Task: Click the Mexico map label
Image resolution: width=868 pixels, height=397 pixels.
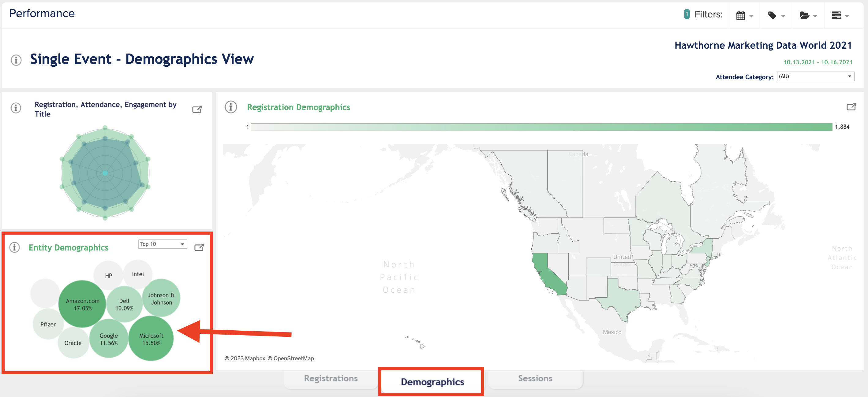Action: 612,332
